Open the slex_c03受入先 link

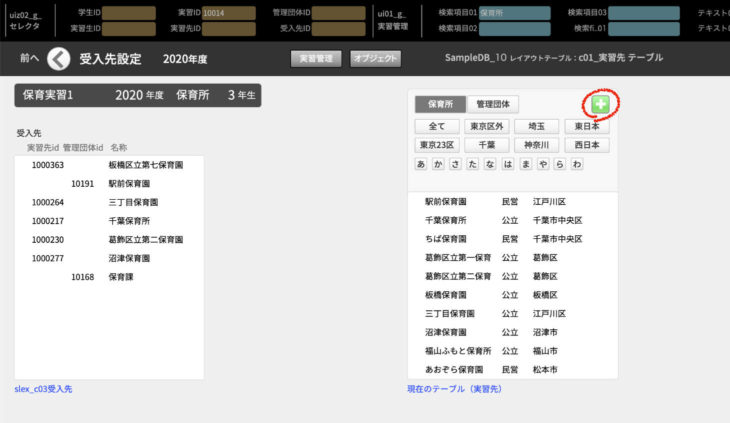(43, 388)
